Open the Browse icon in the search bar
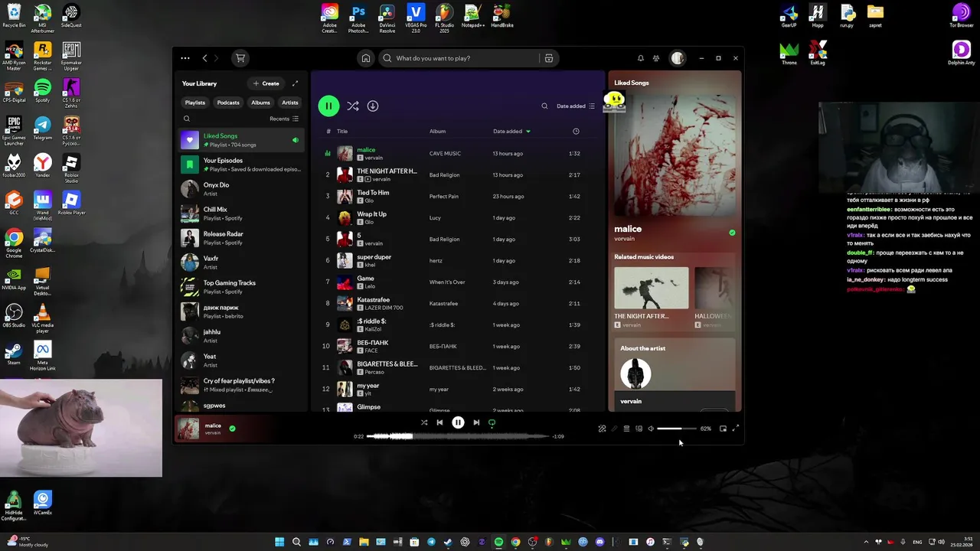The width and height of the screenshot is (980, 551). tap(548, 58)
